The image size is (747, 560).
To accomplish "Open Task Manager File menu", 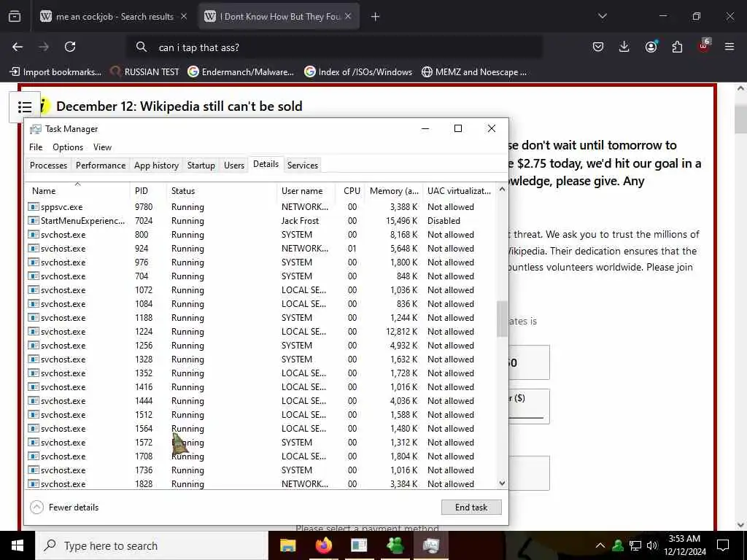I will 36,147.
